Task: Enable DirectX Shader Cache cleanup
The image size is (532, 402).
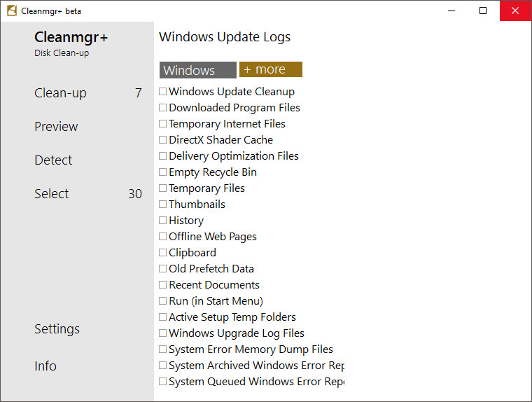Action: 162,140
